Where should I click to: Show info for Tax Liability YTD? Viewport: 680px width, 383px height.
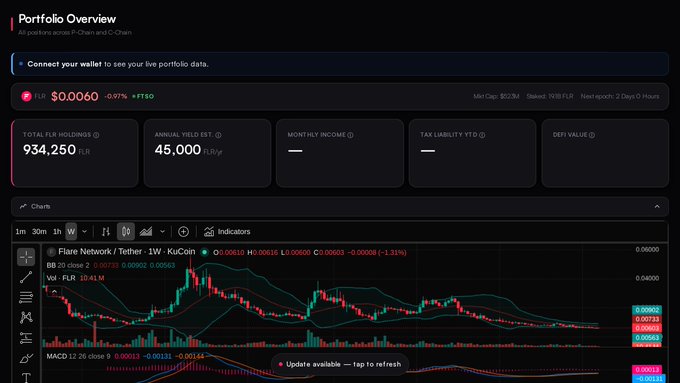(x=482, y=135)
